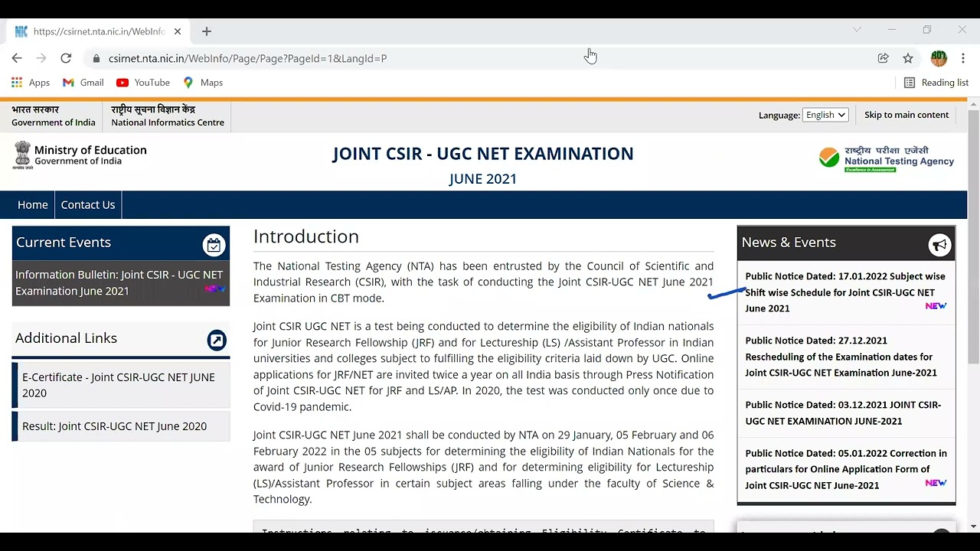Open Gmail bookmark
This screenshot has height=551, width=980.
pos(83,83)
